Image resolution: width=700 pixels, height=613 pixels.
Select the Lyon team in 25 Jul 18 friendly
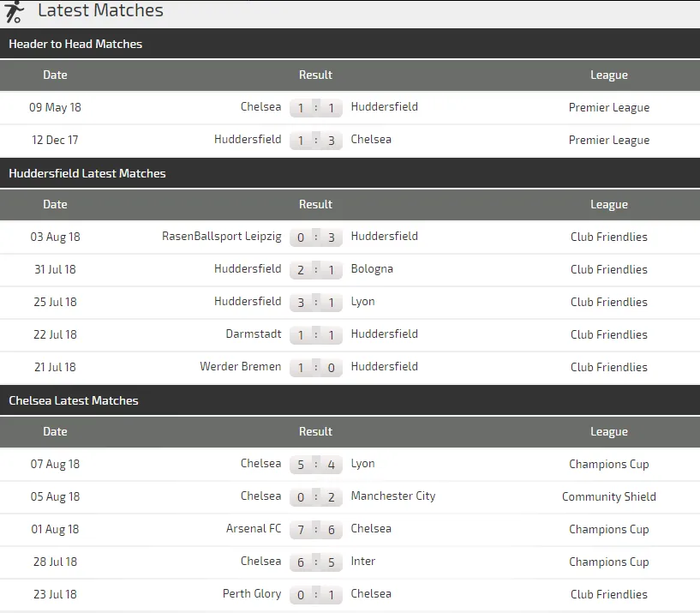(362, 302)
